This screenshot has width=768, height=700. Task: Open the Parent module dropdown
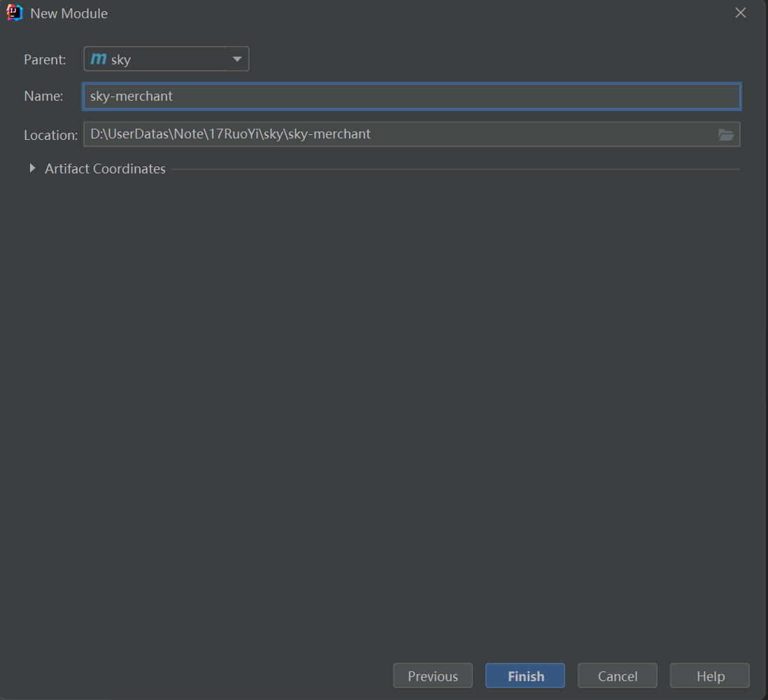tap(166, 59)
